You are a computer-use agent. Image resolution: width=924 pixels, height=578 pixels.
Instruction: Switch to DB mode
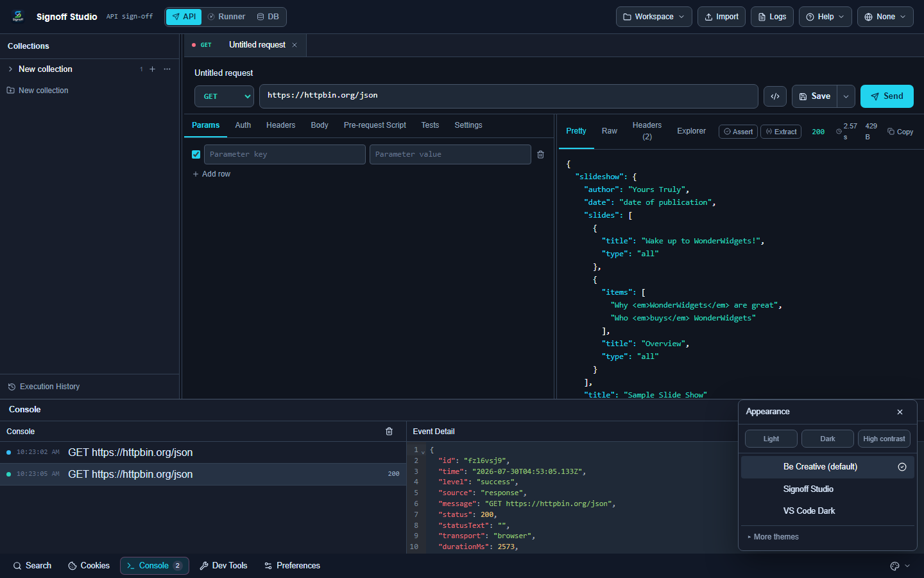tap(268, 17)
